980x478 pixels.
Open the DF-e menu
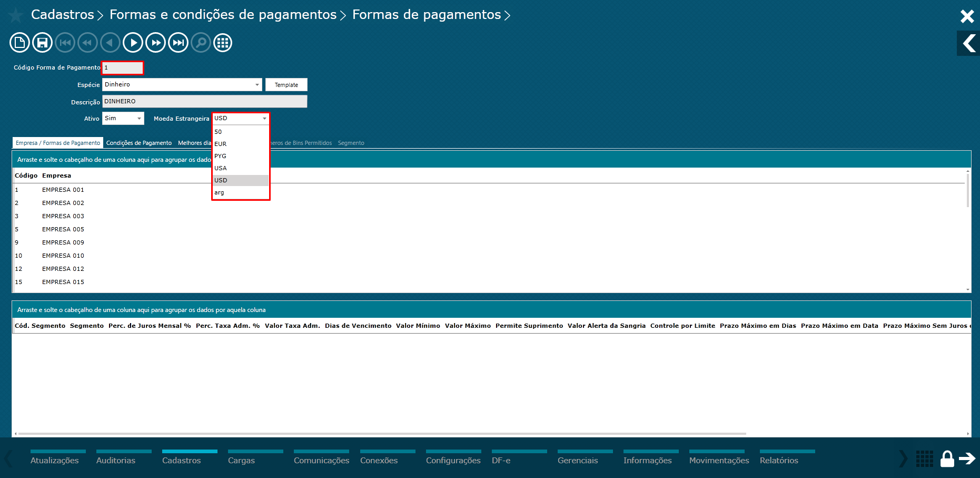click(x=519, y=458)
